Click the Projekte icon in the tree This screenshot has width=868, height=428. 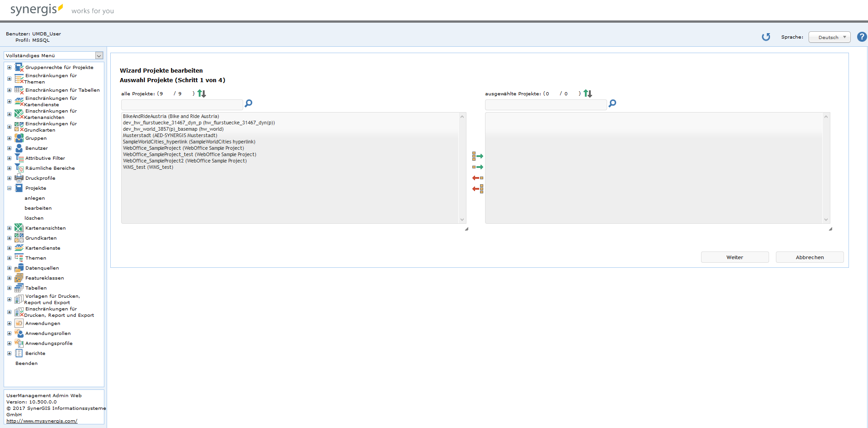click(x=19, y=188)
